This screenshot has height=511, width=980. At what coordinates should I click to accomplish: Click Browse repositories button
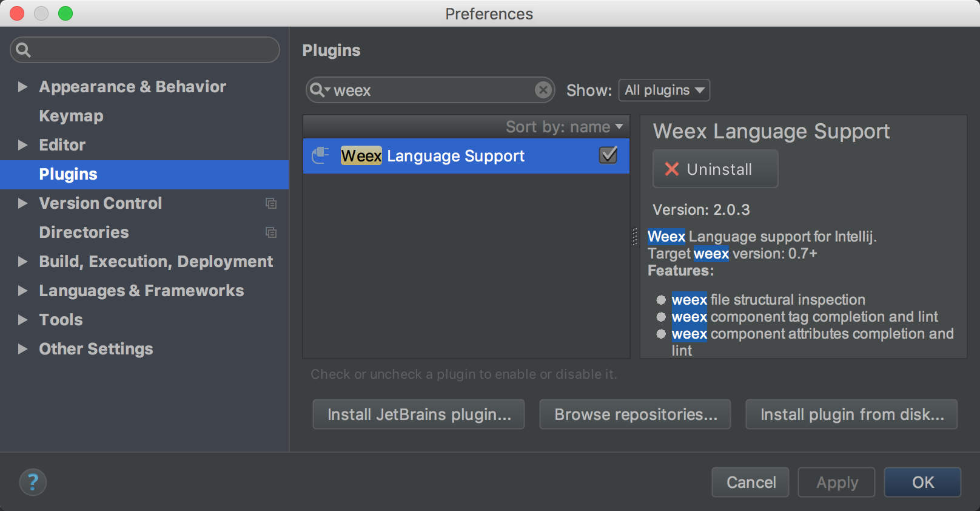tap(635, 415)
